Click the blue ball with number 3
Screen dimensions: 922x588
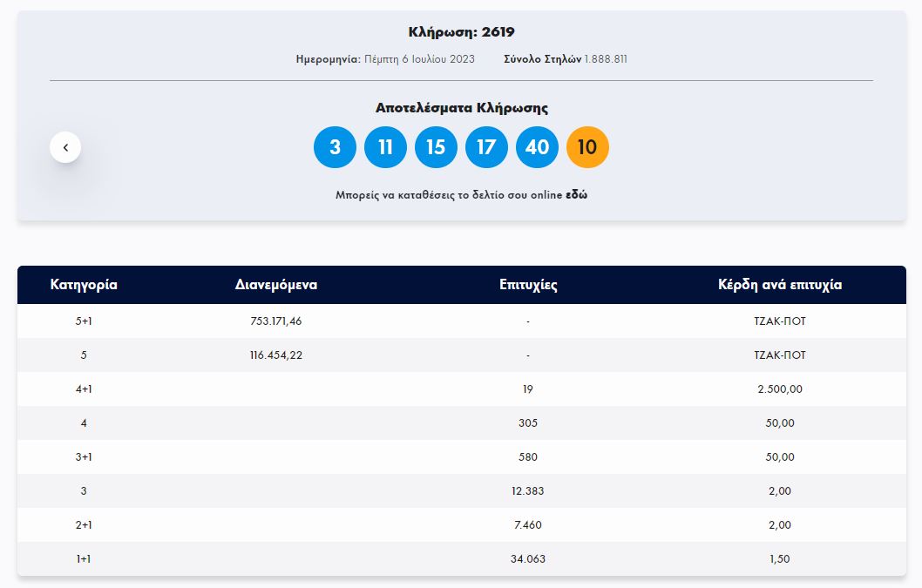(x=335, y=147)
